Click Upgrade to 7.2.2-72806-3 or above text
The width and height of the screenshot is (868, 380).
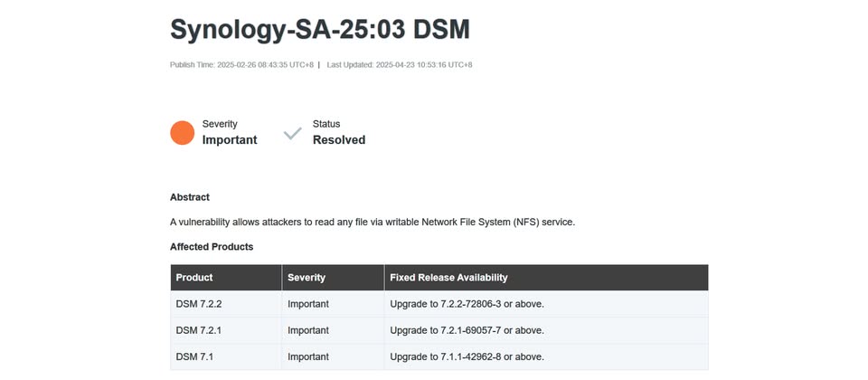[x=467, y=304]
